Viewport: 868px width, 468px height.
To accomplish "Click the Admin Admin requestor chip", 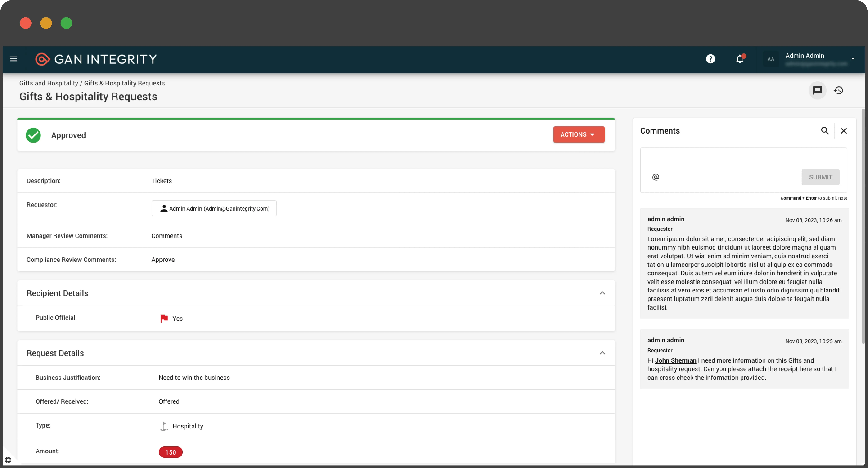I will [214, 208].
